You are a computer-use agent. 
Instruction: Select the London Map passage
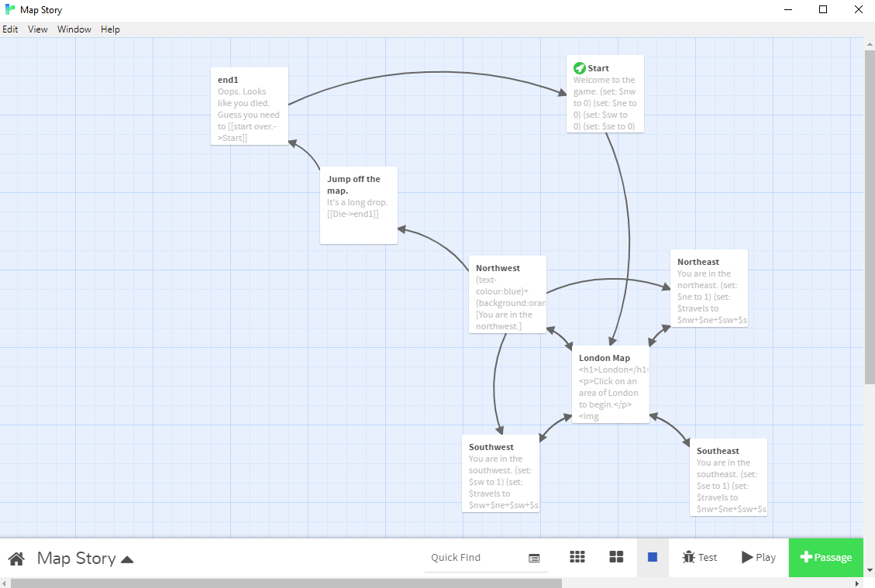coord(611,384)
